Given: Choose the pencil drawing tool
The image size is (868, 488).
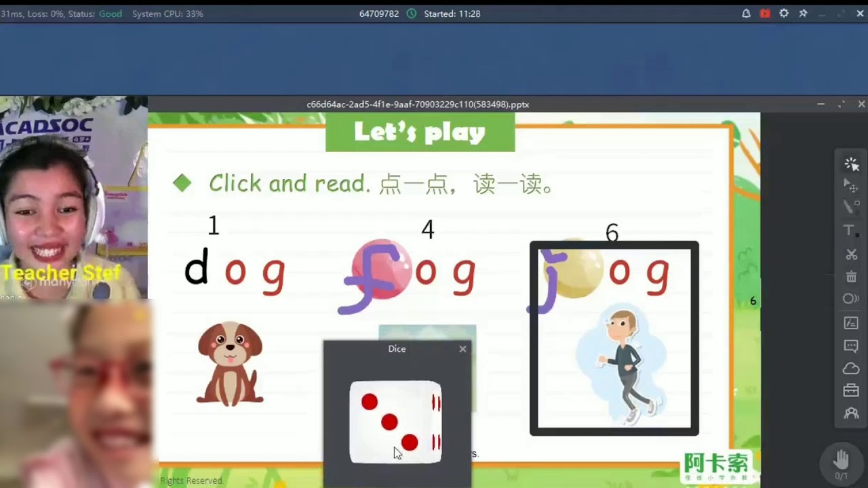Looking at the screenshot, I should [851, 207].
